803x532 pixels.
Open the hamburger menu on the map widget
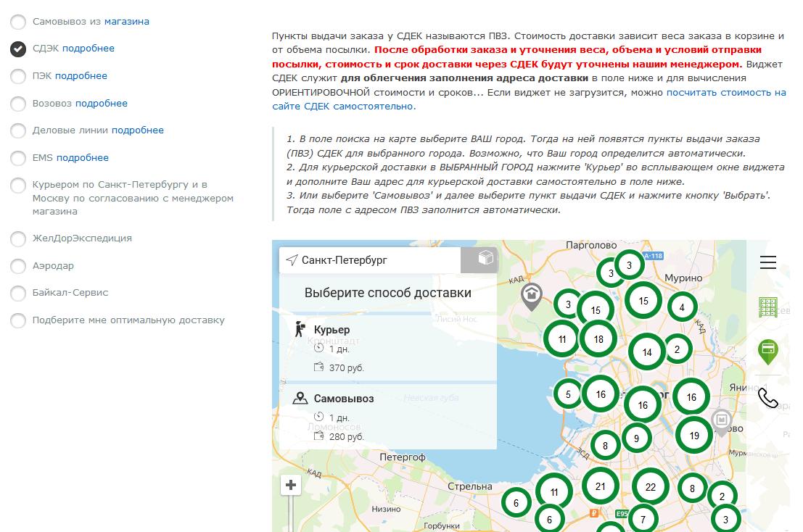pos(767,262)
